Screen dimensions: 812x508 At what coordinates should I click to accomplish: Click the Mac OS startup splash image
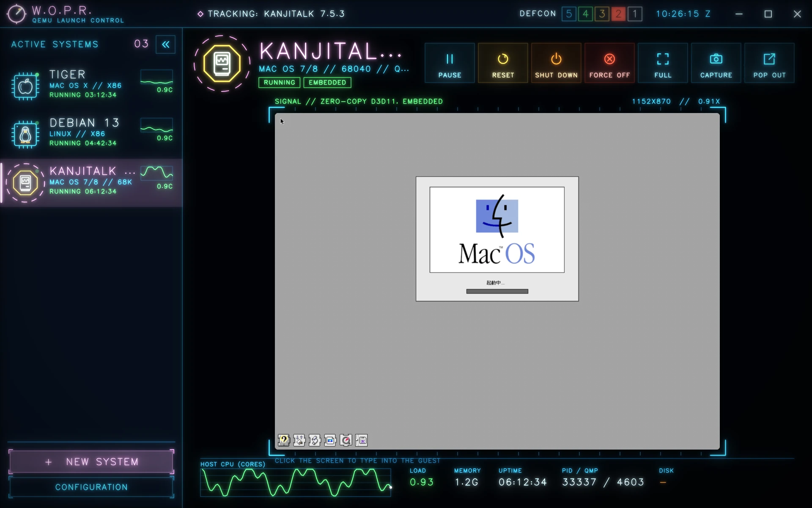click(x=497, y=230)
